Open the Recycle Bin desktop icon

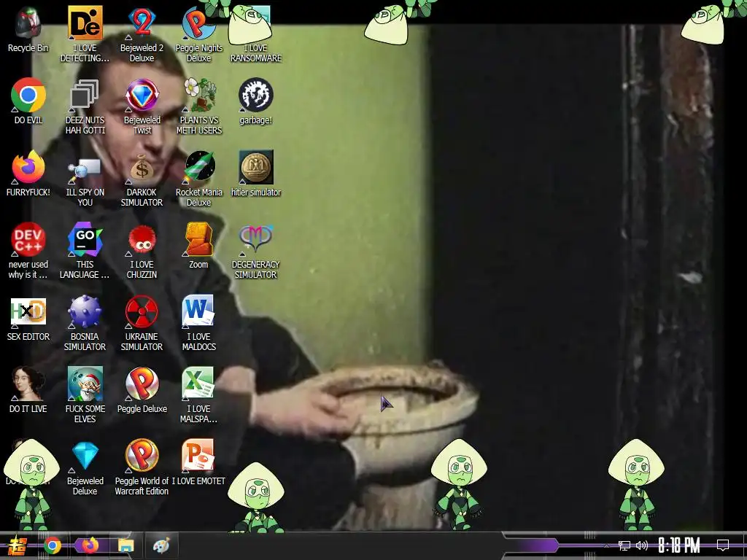coord(28,23)
